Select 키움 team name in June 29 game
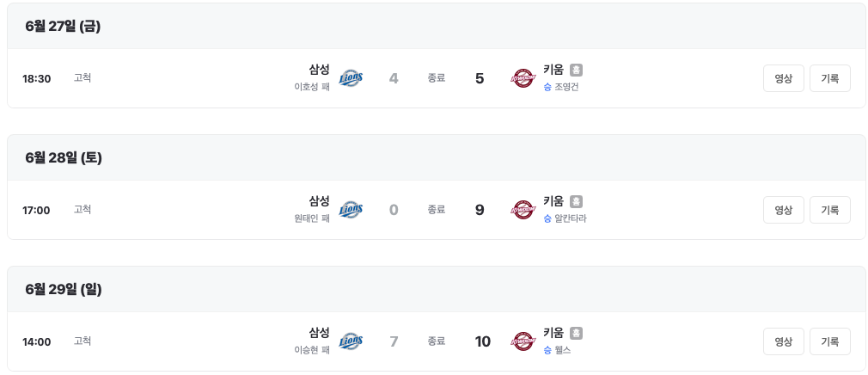The height and width of the screenshot is (375, 868). pyautogui.click(x=553, y=332)
